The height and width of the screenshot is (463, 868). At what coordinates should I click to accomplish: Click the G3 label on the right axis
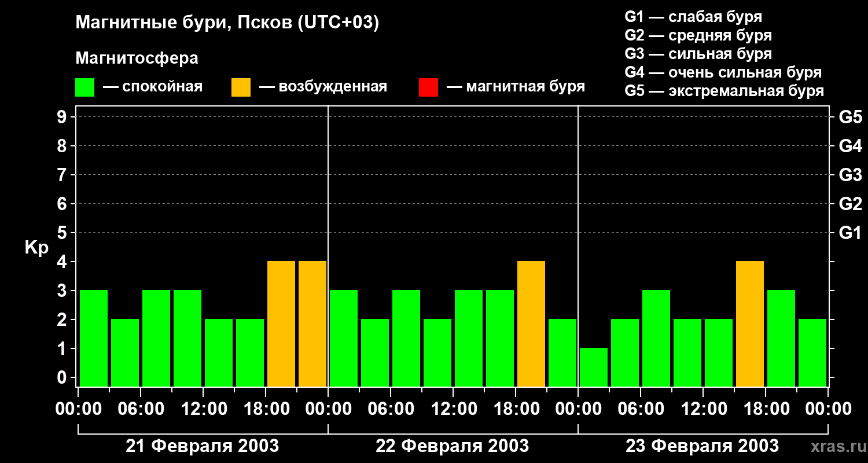click(x=851, y=175)
